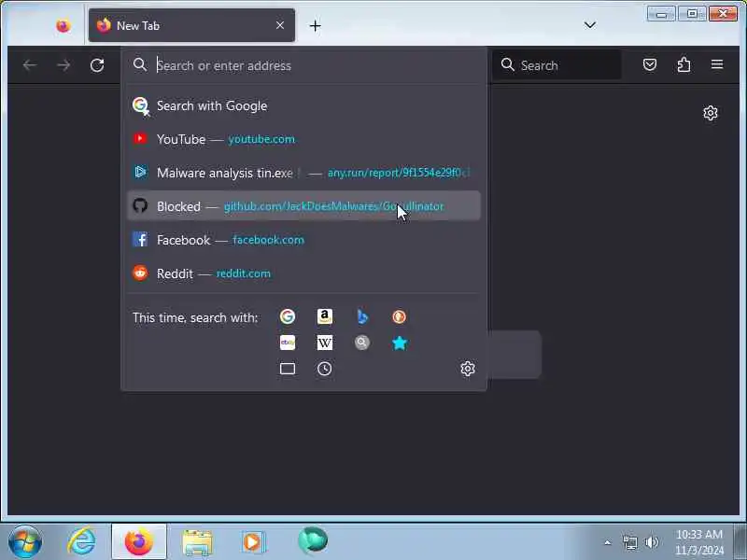Image resolution: width=747 pixels, height=560 pixels.
Task: Click the Firefox taskbar button
Action: 138,541
